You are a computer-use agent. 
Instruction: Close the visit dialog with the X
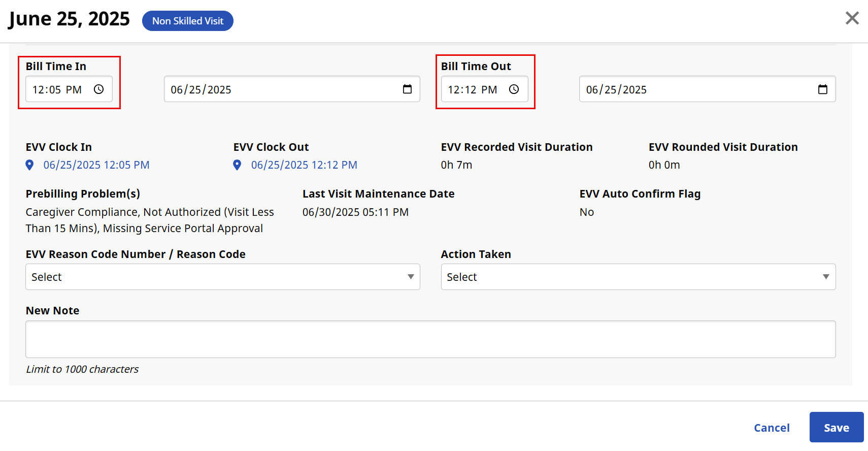pyautogui.click(x=852, y=18)
